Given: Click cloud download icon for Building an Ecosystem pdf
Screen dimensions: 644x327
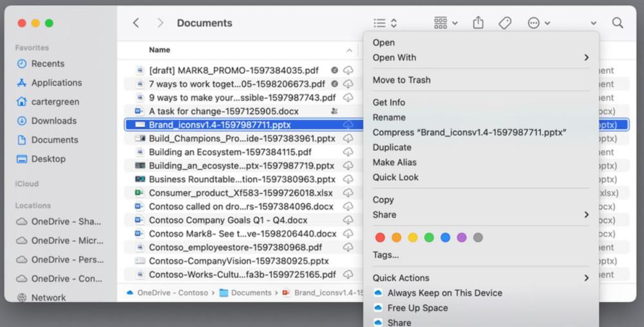Looking at the screenshot, I should [x=348, y=152].
